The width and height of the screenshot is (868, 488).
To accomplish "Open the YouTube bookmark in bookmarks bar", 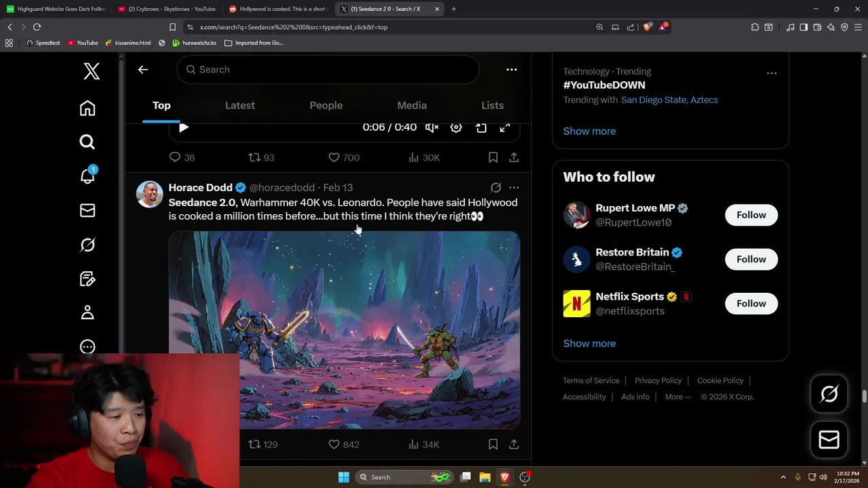I will click(x=83, y=43).
